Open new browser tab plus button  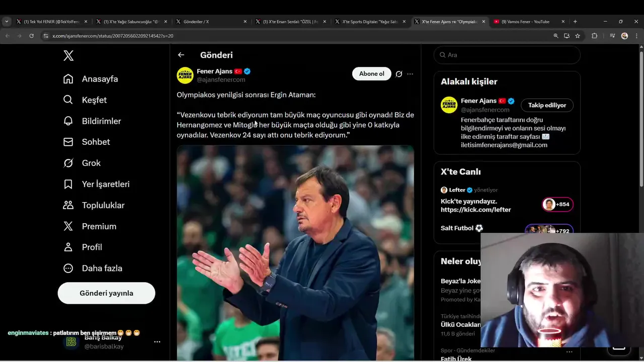point(575,22)
